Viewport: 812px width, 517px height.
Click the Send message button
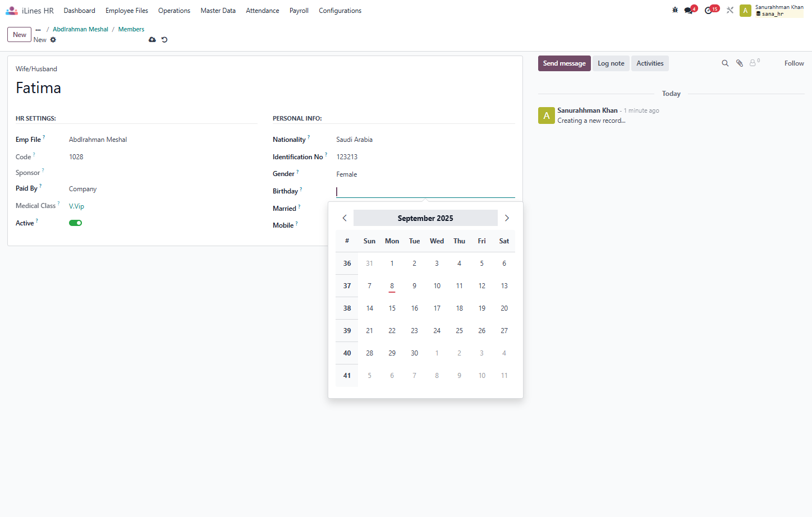[565, 63]
